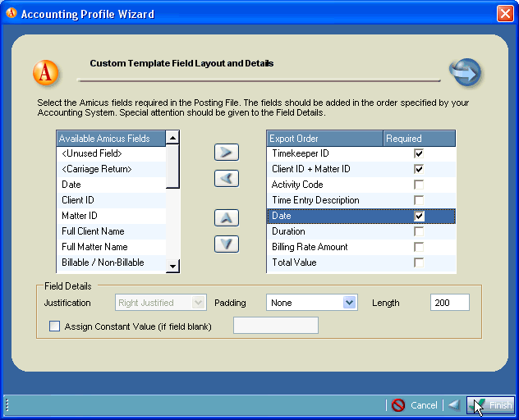Click the back arrow beside Finish
519x420 pixels.
click(x=453, y=405)
